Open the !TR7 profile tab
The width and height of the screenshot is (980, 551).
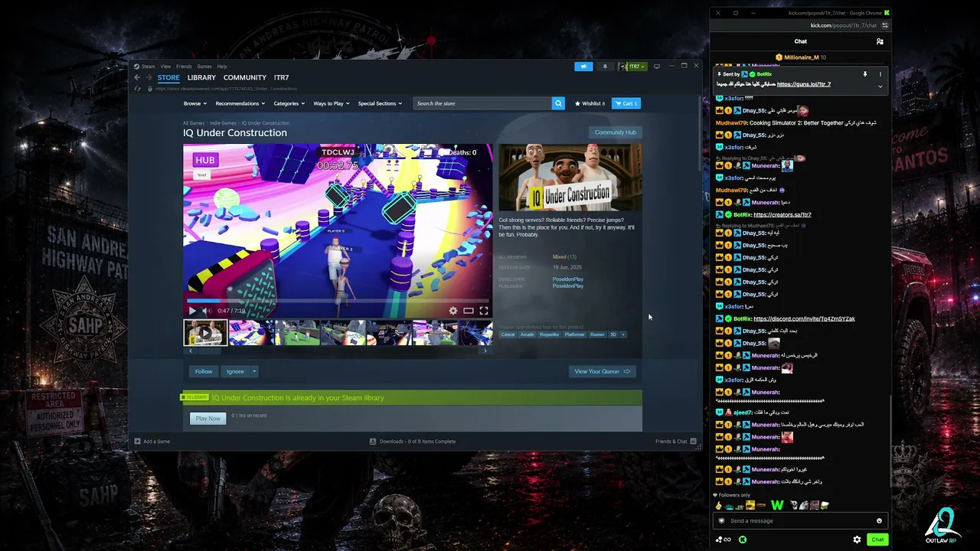[282, 77]
